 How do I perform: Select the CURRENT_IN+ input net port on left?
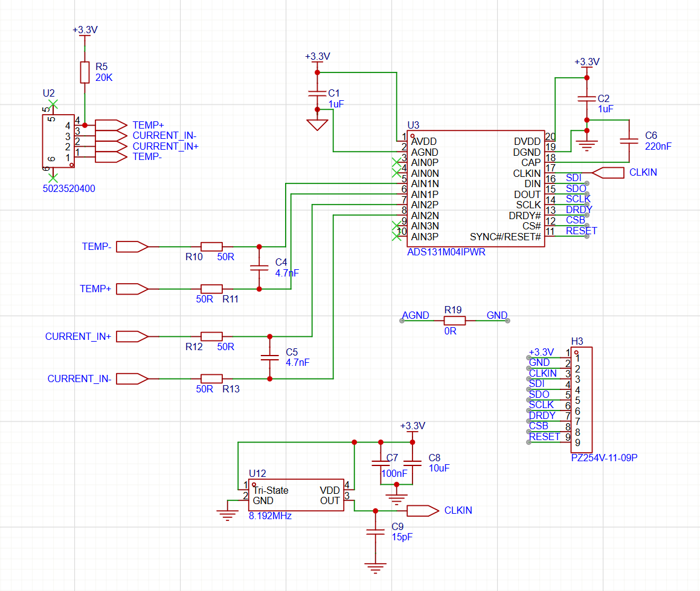(x=132, y=336)
